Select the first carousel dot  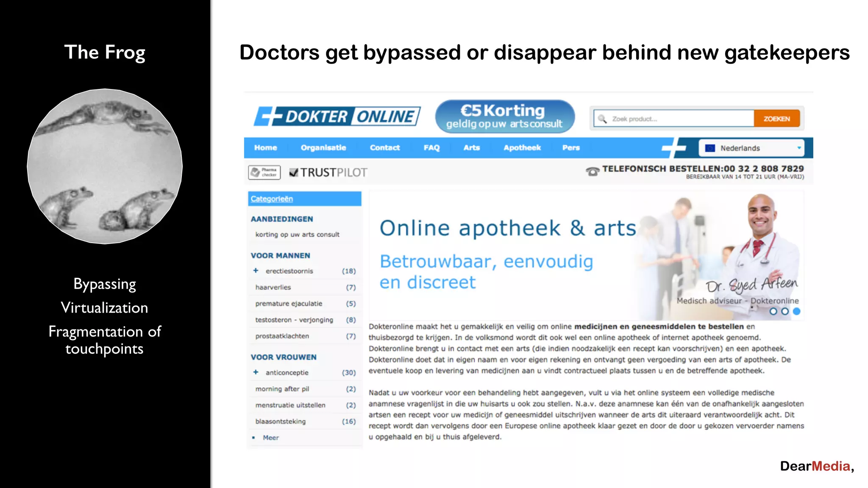tap(773, 311)
